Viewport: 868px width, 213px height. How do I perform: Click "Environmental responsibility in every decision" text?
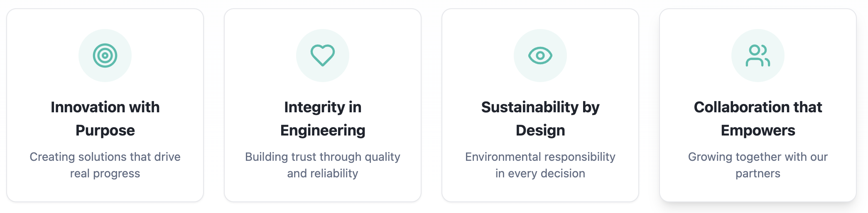click(540, 165)
